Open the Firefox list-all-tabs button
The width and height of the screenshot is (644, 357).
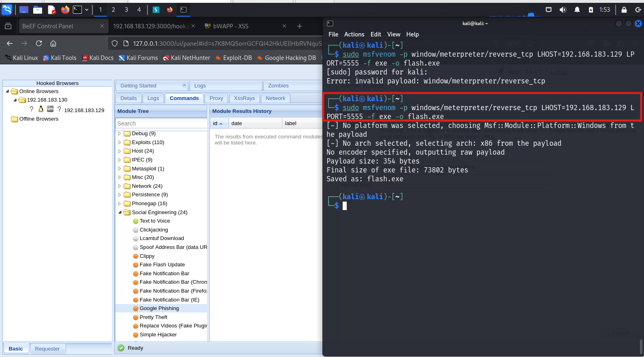pyautogui.click(x=8, y=26)
